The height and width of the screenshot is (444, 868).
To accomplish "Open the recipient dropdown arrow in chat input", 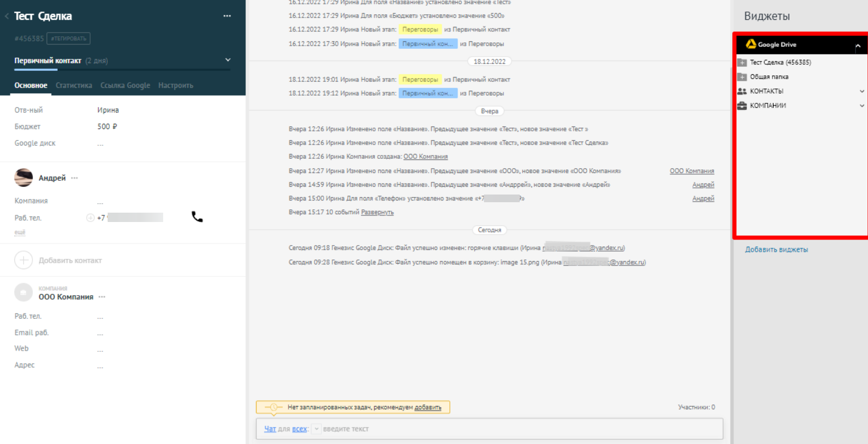I will coord(316,429).
